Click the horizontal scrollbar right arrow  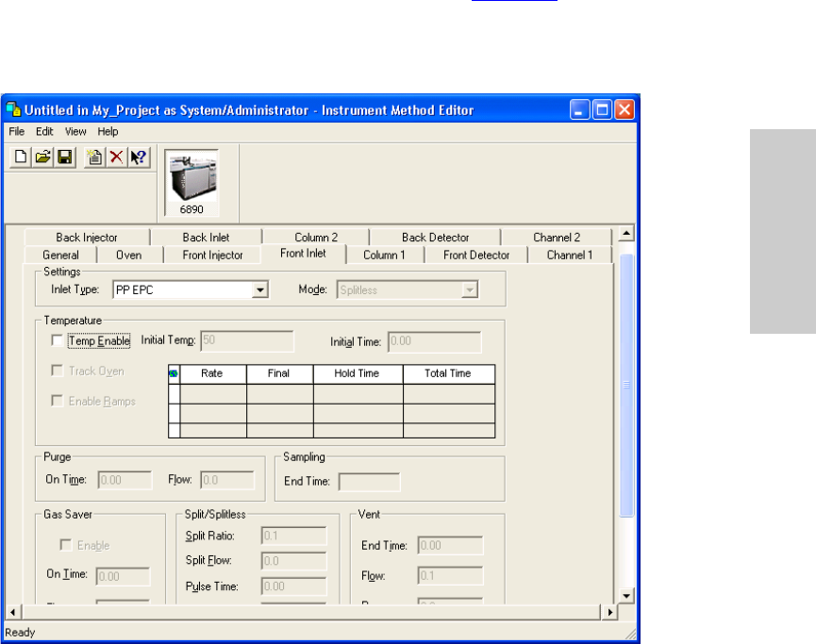pos(610,612)
